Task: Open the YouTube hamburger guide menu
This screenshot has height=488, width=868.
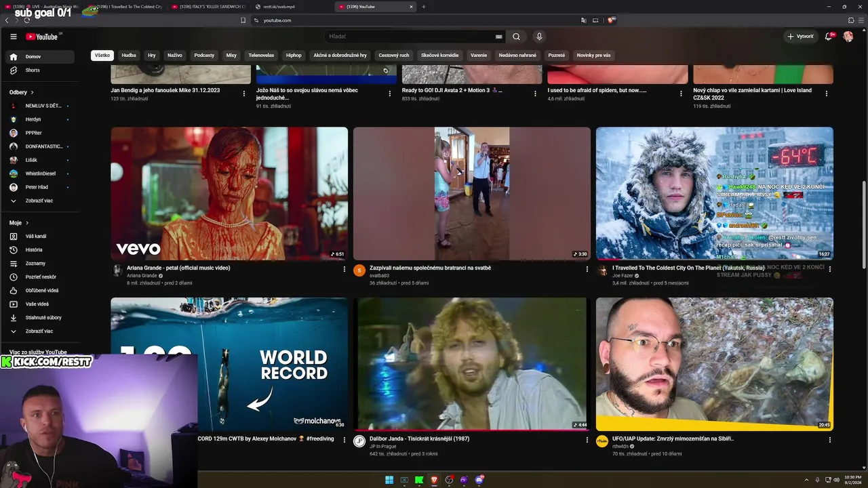Action: [x=13, y=37]
